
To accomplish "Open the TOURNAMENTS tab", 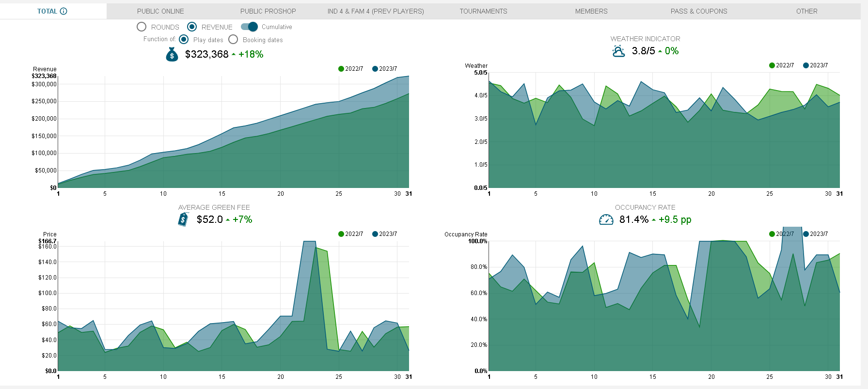I will pyautogui.click(x=483, y=11).
